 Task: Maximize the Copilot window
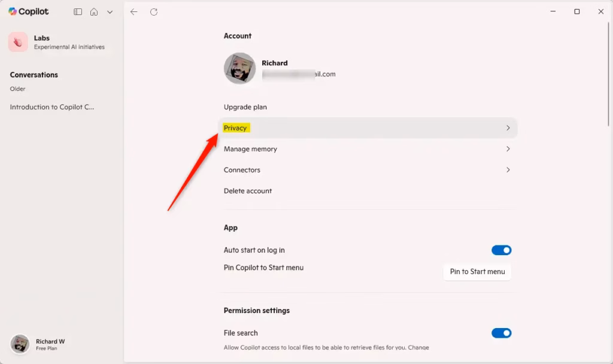point(576,11)
